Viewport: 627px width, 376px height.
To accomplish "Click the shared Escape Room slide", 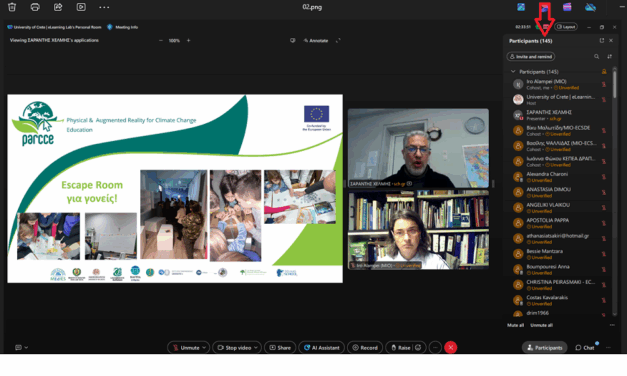I will tap(175, 188).
